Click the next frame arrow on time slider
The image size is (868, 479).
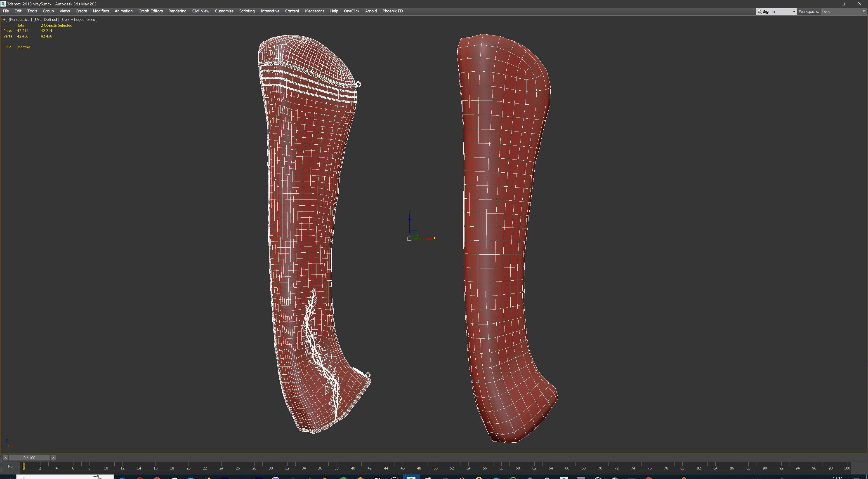pos(53,458)
